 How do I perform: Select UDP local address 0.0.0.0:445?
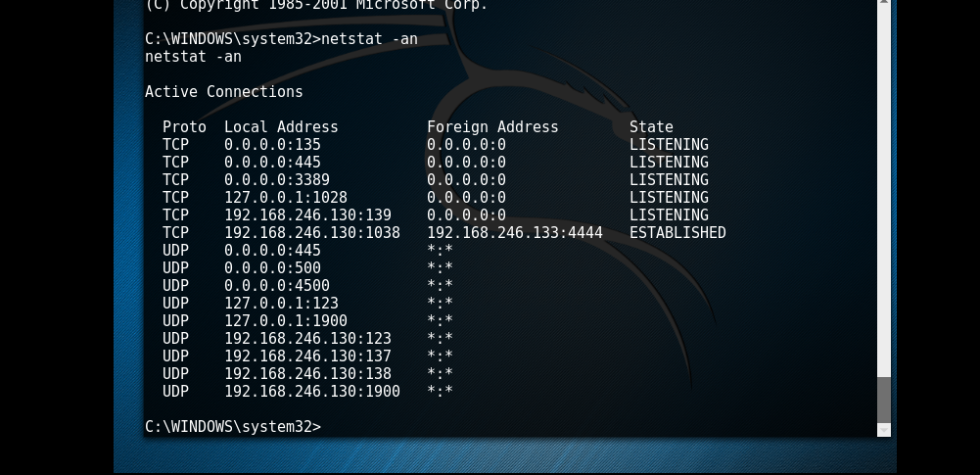[272, 251]
